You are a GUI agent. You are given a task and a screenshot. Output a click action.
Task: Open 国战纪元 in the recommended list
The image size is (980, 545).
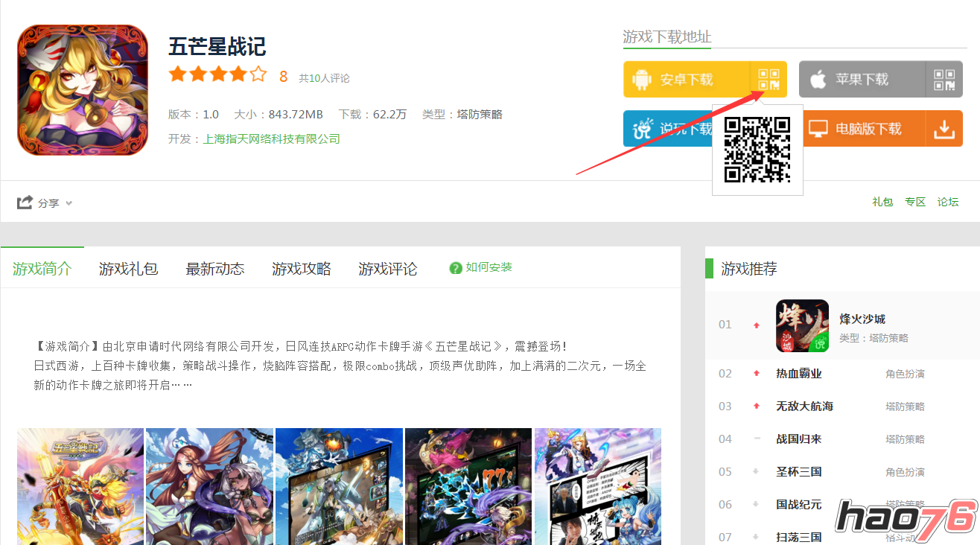tap(799, 505)
